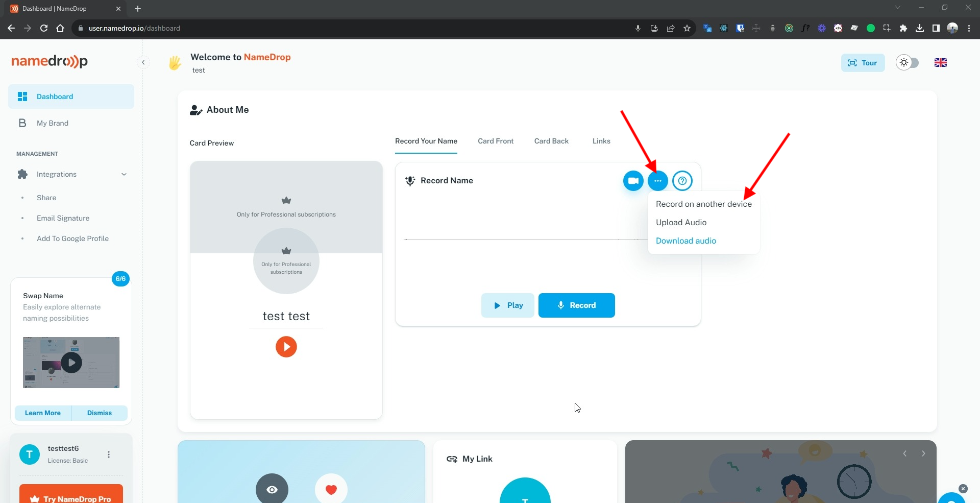This screenshot has width=980, height=503.
Task: Click the audio waveform line
Action: [526, 239]
